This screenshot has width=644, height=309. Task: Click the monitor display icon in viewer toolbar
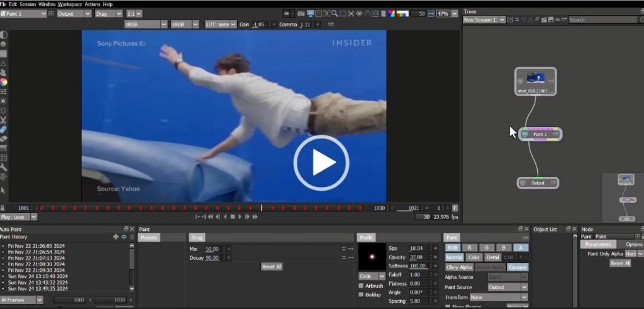pyautogui.click(x=310, y=14)
